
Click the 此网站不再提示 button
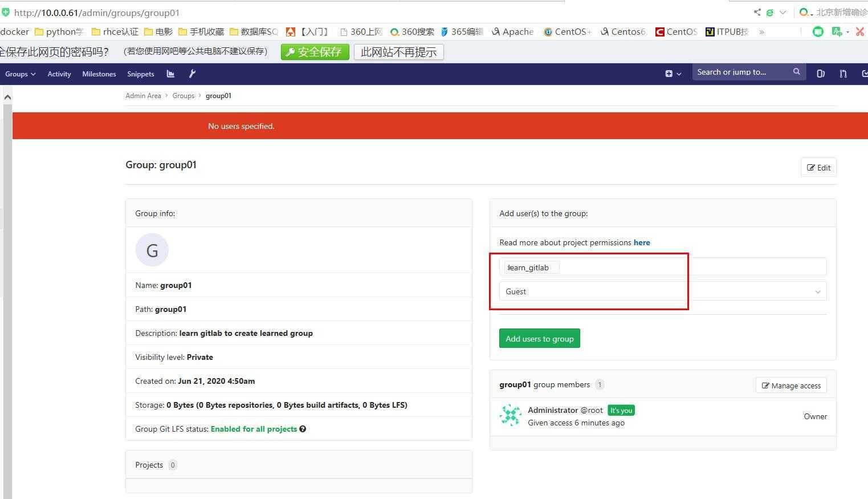(x=399, y=52)
